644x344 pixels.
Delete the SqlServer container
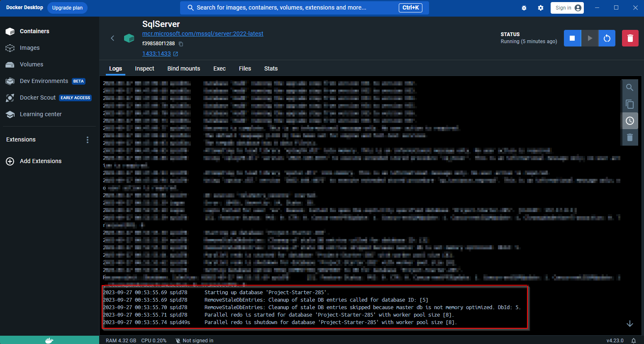[x=630, y=38]
